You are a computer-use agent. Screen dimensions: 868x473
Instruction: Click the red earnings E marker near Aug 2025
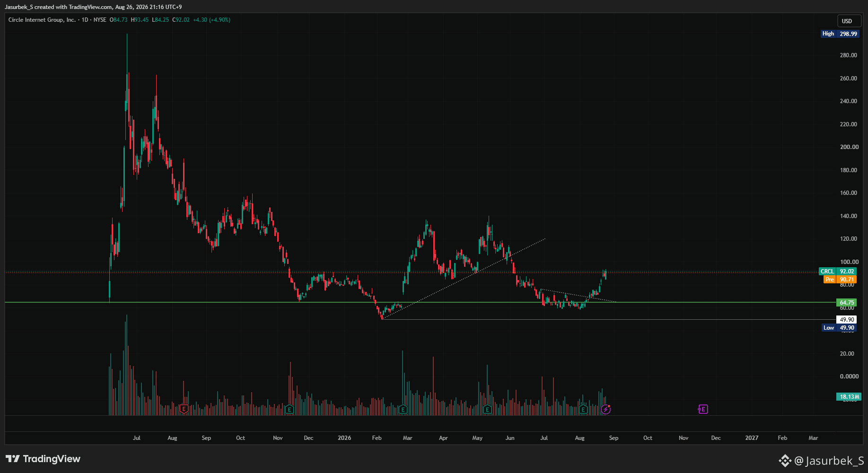184,409
